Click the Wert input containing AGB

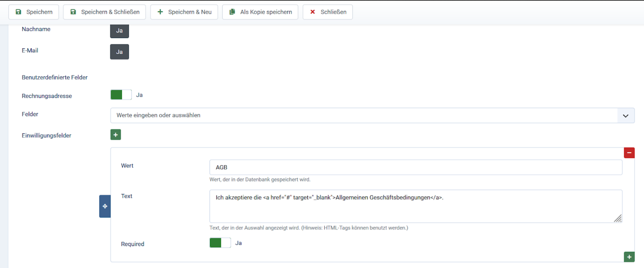coord(416,167)
